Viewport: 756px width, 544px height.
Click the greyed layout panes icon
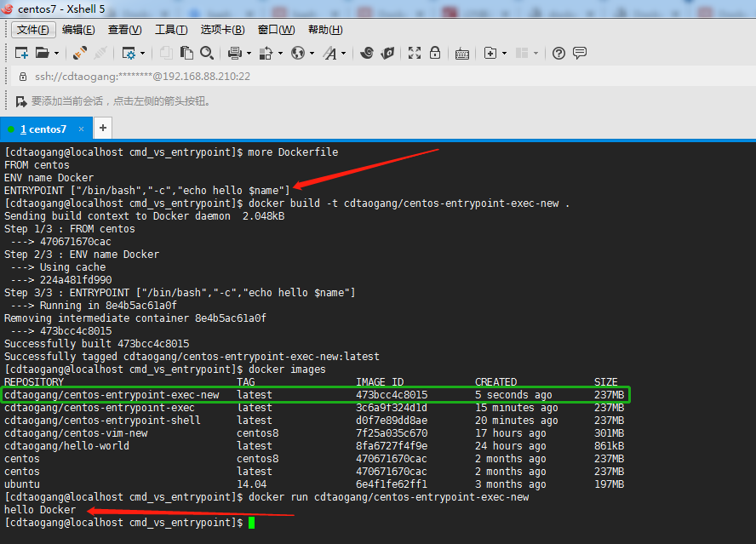[x=522, y=53]
